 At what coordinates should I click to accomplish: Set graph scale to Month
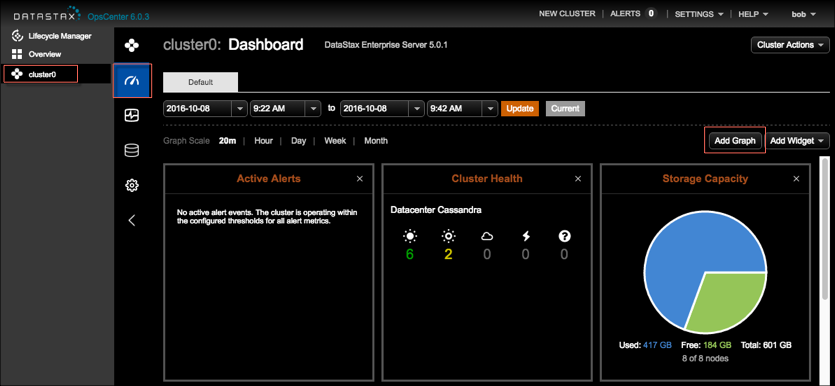tap(376, 141)
